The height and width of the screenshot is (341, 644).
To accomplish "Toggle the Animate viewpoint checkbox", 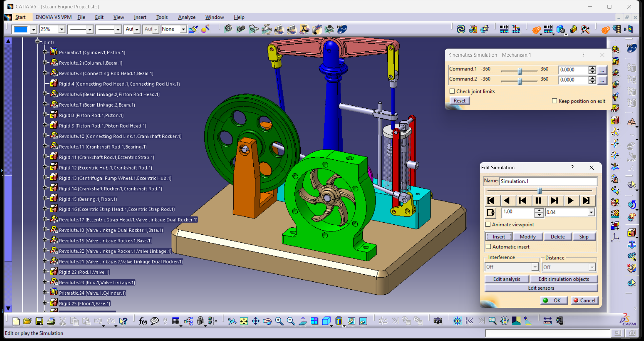I will (488, 224).
